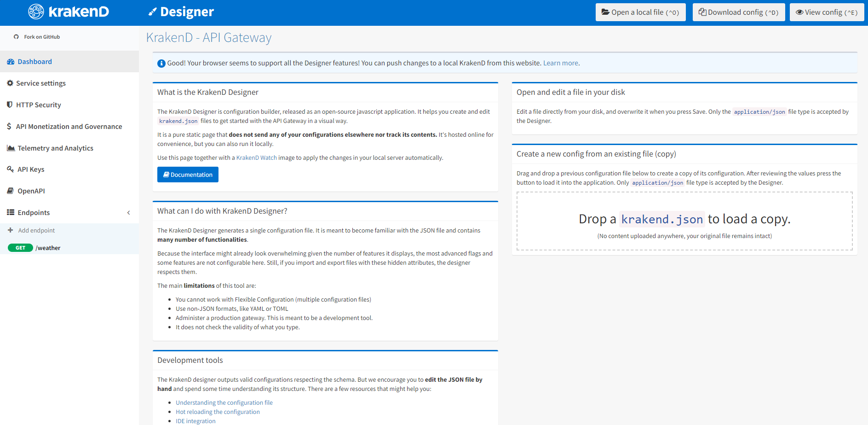868x425 pixels.
Task: Follow the Learn more link
Action: point(560,63)
